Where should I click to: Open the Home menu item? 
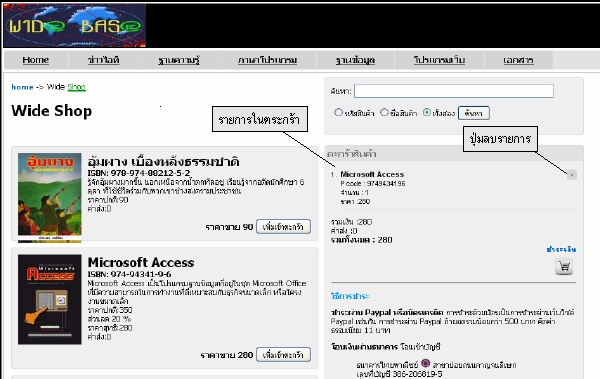point(36,60)
